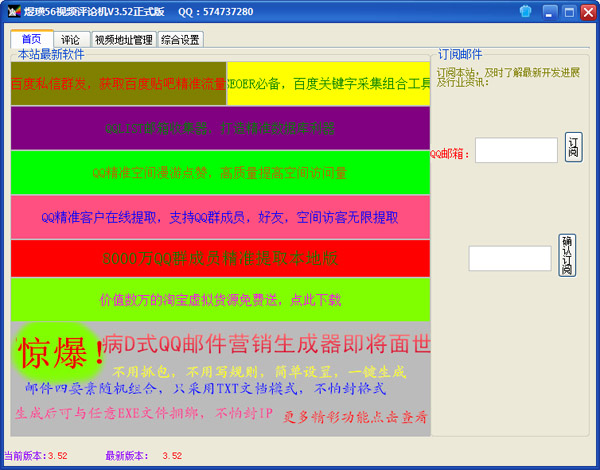Click the 最新版本: 3.52 status text

coord(143,456)
